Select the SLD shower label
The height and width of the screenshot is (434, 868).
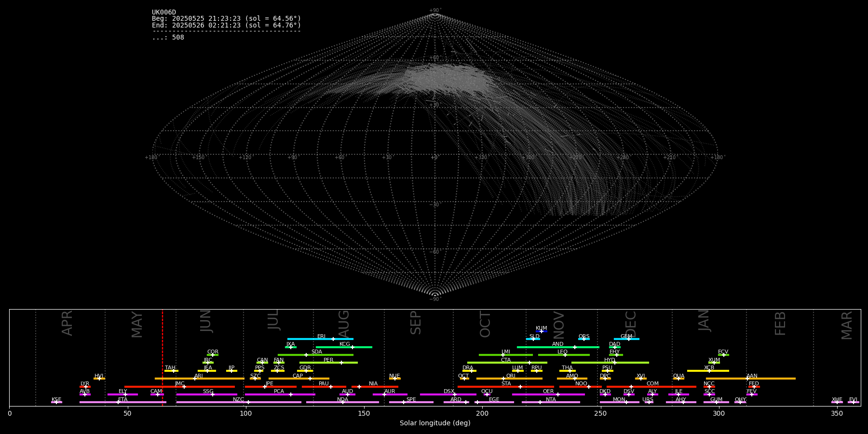click(x=534, y=337)
